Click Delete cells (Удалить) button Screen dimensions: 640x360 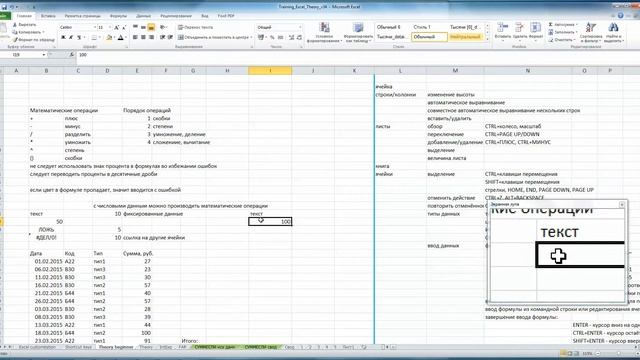[520, 33]
